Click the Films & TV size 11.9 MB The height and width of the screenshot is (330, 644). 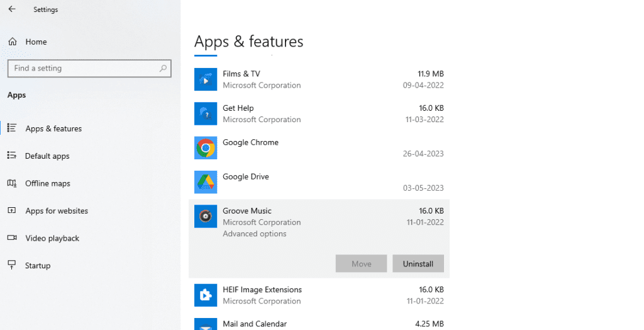click(x=431, y=74)
